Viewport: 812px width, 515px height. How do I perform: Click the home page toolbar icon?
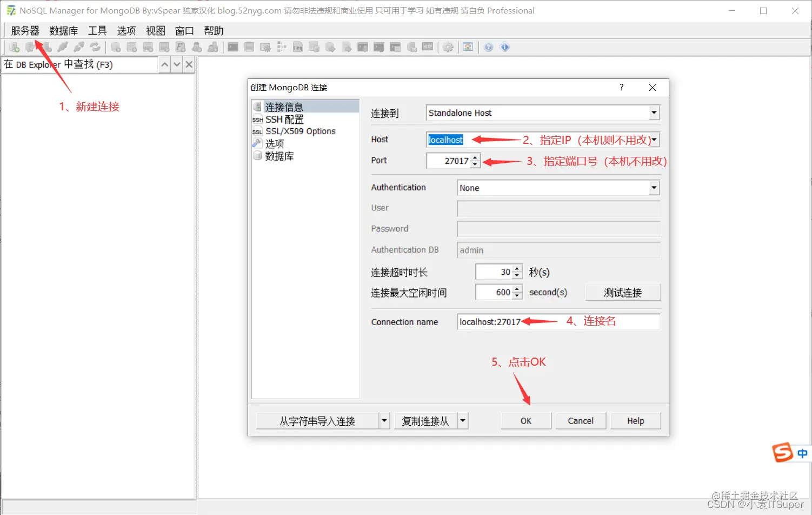468,47
